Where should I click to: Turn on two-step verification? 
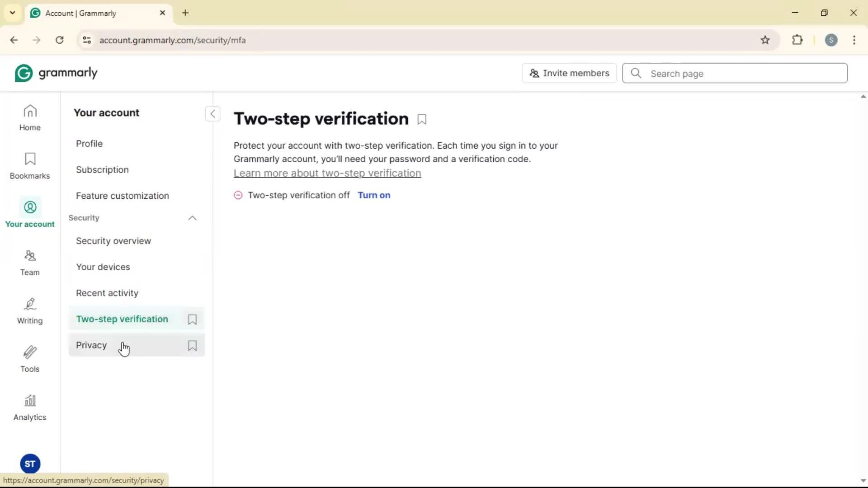(x=374, y=195)
